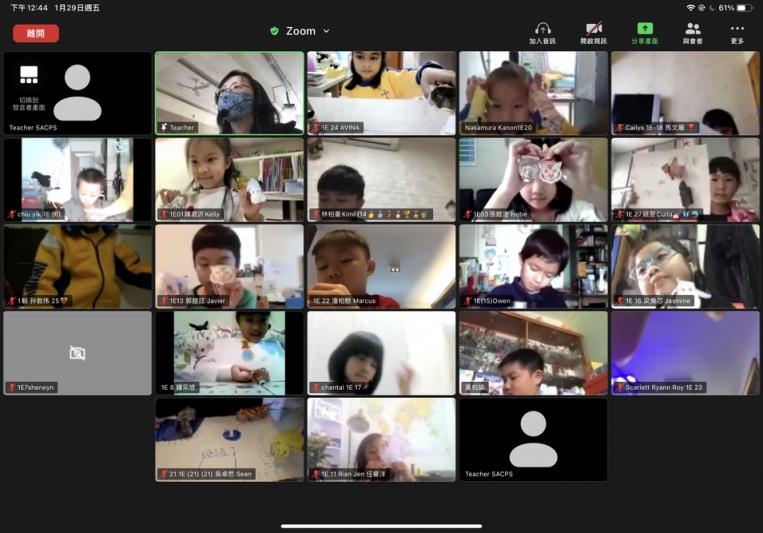Select Marcus's video tile
The width and height of the screenshot is (763, 533).
click(381, 266)
